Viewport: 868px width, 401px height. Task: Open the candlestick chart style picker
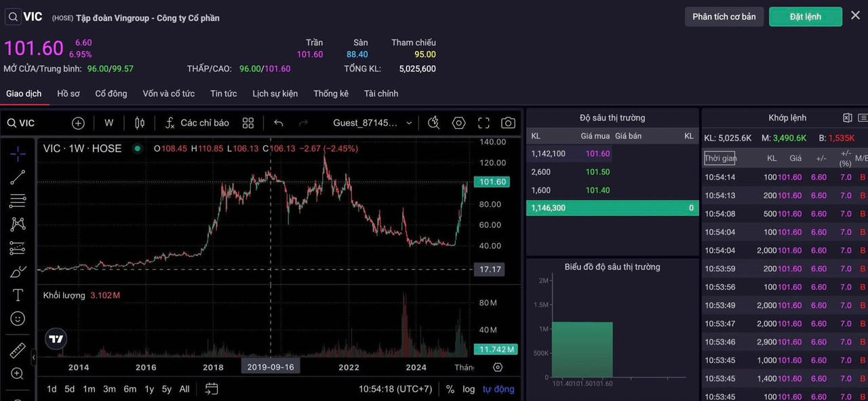[x=140, y=123]
